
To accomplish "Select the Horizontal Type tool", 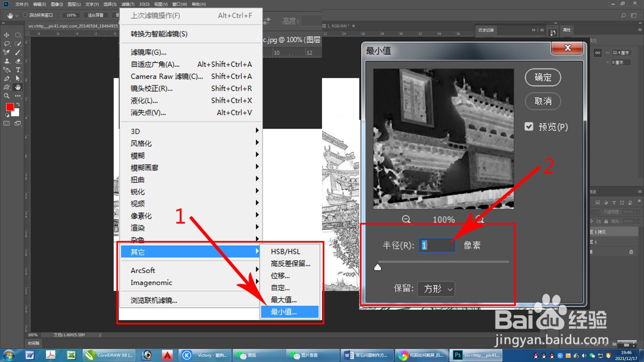I will pyautogui.click(x=18, y=70).
